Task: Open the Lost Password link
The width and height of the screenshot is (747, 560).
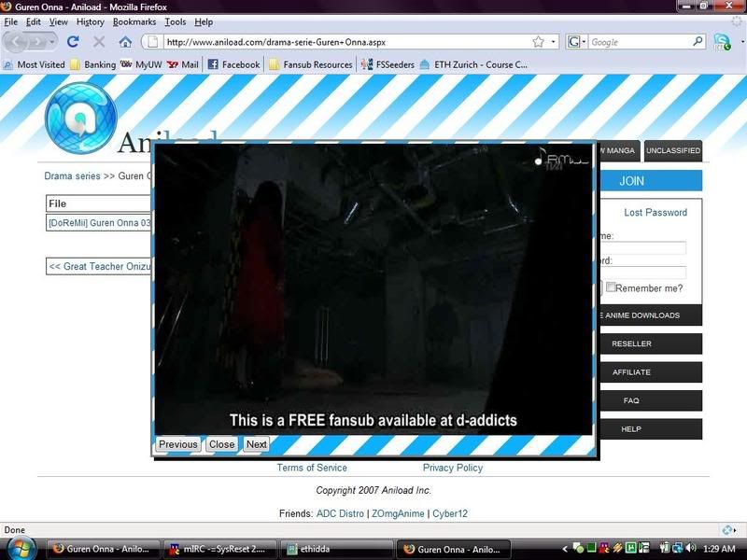Action: pos(655,213)
